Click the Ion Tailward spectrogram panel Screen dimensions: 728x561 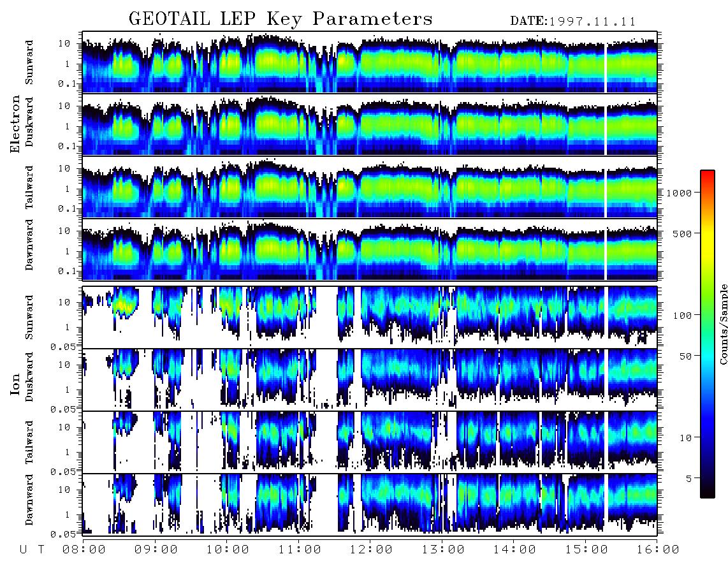pos(370,442)
